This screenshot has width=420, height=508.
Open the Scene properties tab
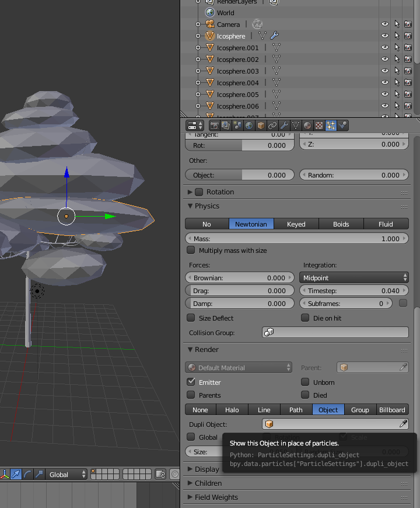237,126
